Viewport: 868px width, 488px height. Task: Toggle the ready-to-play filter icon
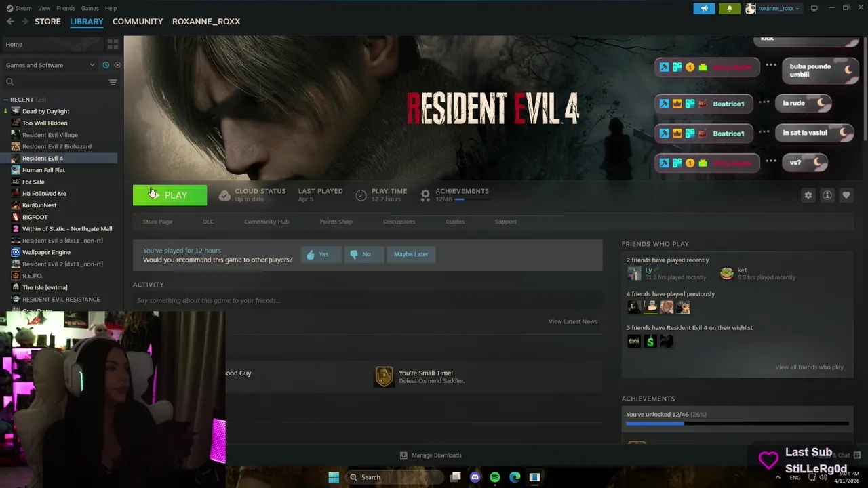pos(117,65)
